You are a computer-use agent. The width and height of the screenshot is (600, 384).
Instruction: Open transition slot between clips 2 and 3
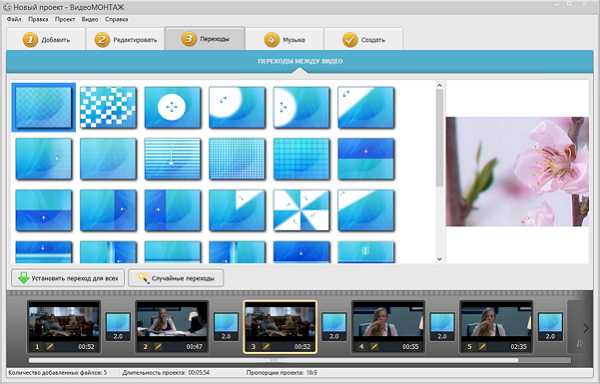[226, 326]
